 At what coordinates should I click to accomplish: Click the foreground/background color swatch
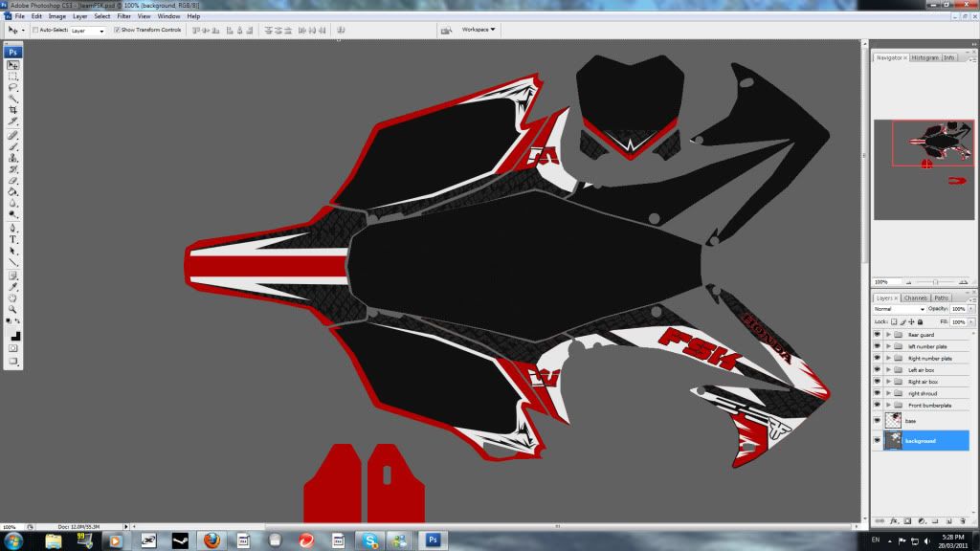click(13, 336)
